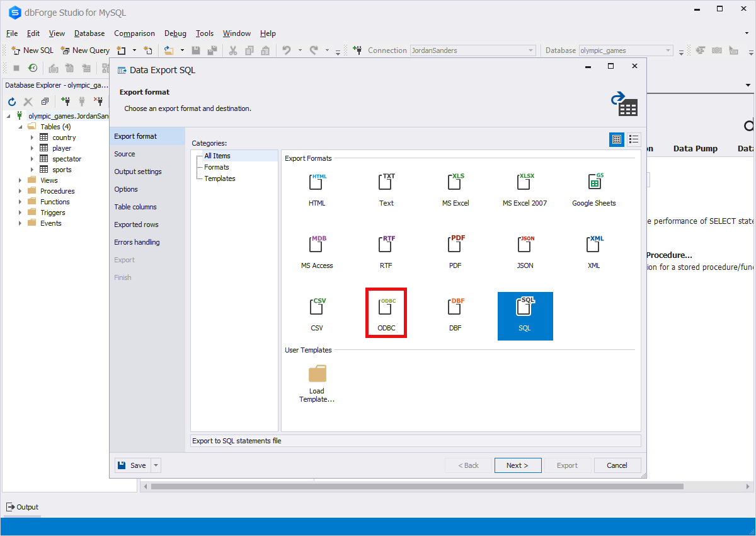Click the Redo toolbar icon
Viewport: 756px width, 536px height.
(x=314, y=50)
